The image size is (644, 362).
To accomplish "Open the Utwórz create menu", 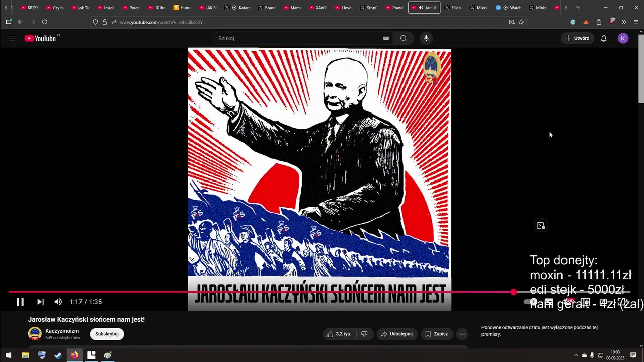I will tap(577, 38).
